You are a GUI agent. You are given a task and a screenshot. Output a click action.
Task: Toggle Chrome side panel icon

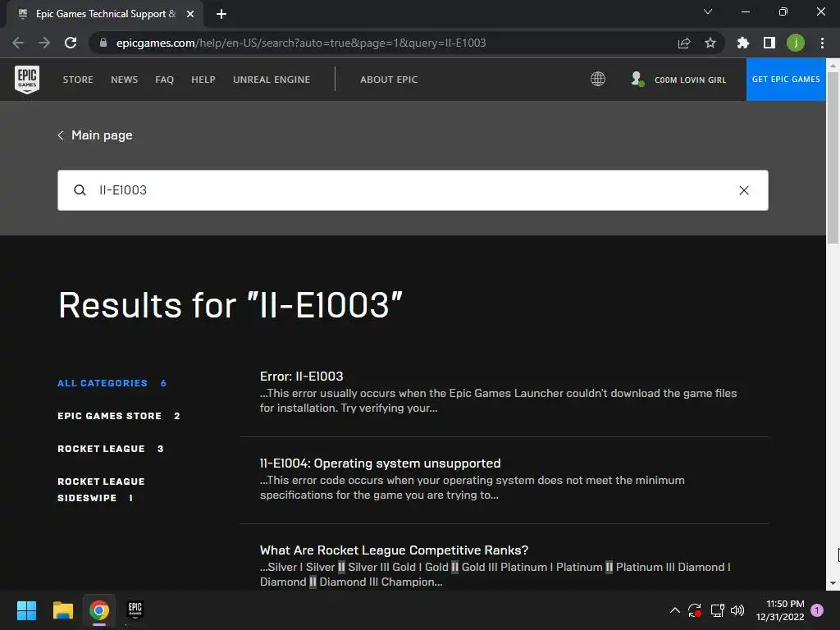(x=769, y=43)
